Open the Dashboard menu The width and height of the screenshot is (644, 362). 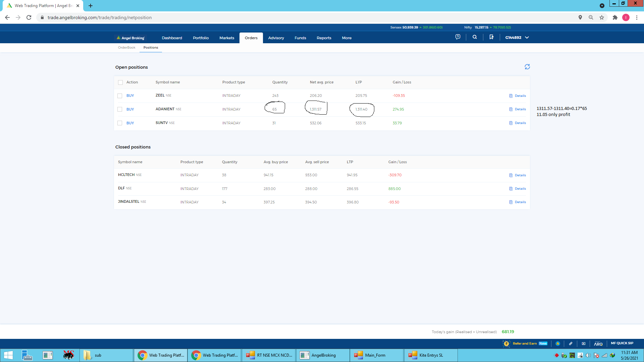pos(172,38)
